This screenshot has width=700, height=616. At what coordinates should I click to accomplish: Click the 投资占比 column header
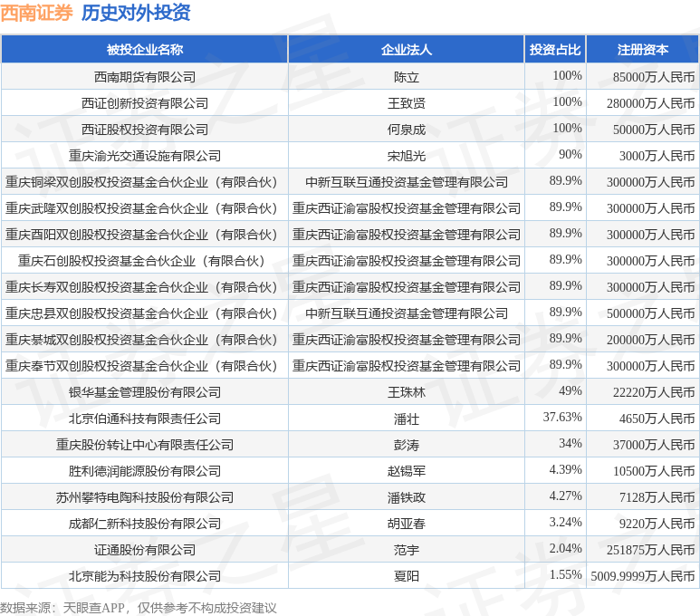555,49
